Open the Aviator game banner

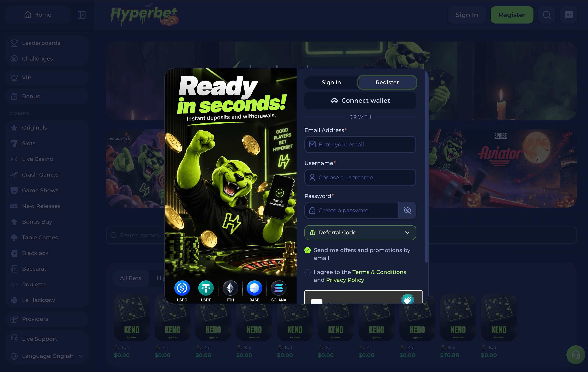[x=502, y=168]
